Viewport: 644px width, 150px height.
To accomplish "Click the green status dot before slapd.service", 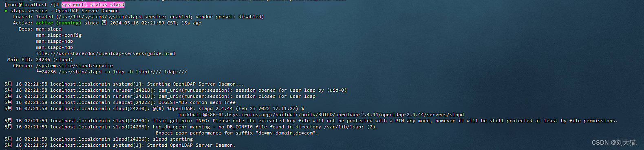I will [x=6, y=11].
